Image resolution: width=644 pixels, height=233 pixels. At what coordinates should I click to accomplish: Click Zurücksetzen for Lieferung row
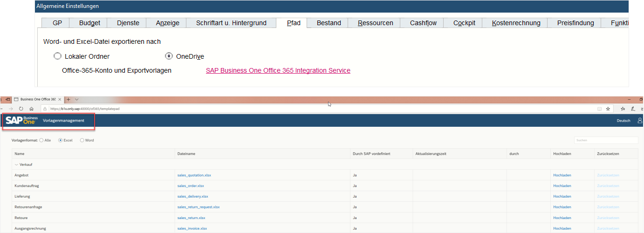[608, 197]
